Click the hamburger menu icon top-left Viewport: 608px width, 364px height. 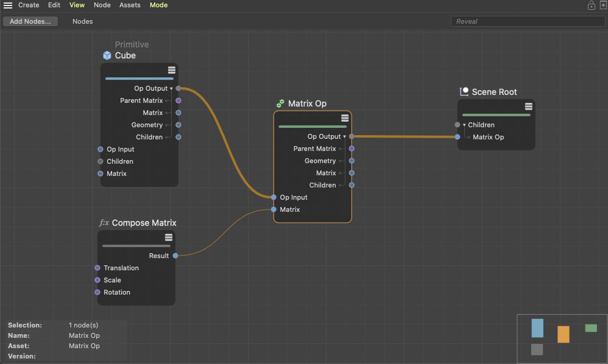coord(8,5)
